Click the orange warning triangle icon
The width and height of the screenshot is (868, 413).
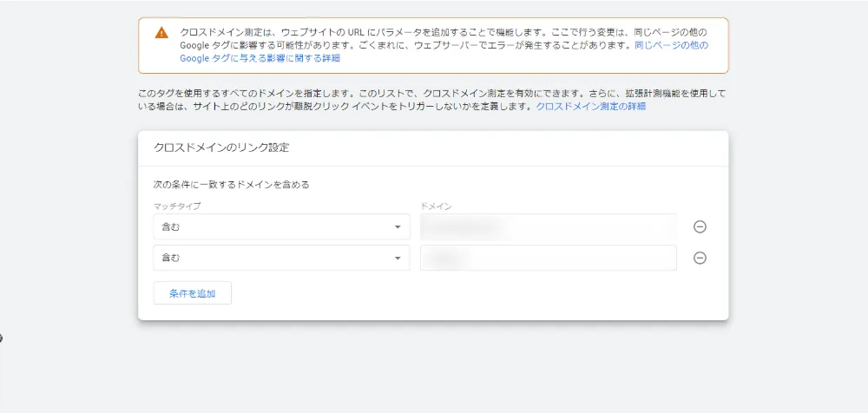tap(161, 33)
